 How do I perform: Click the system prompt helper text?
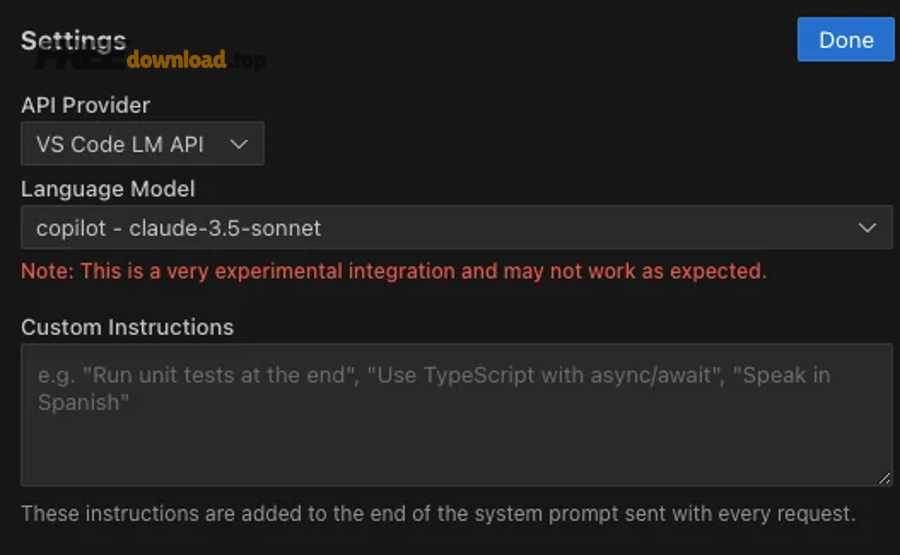pos(438,513)
